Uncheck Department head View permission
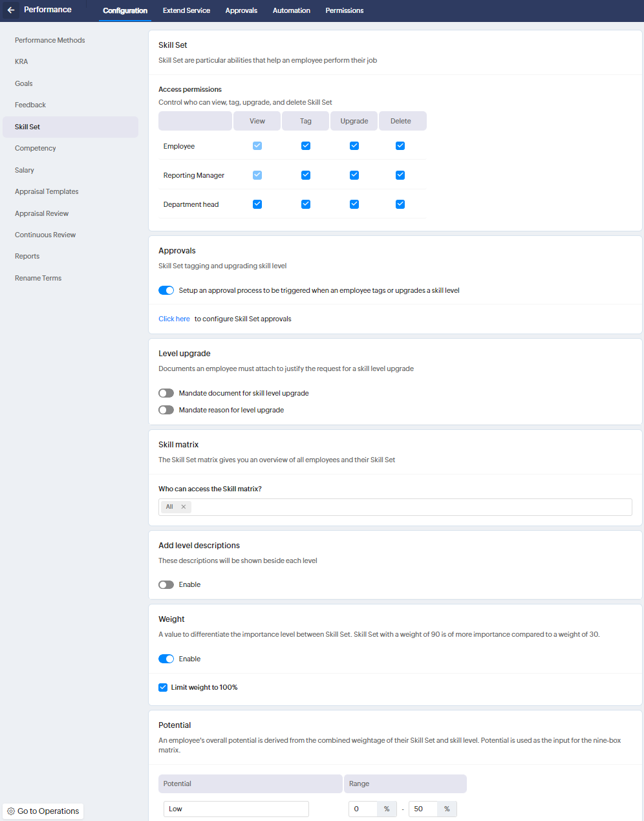Screen dimensions: 644x821 pyautogui.click(x=257, y=204)
